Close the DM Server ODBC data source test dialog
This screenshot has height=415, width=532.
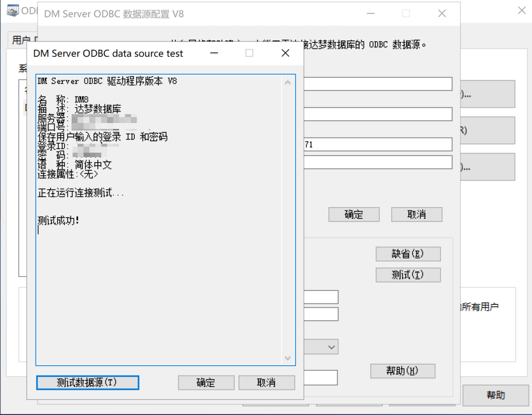point(286,53)
